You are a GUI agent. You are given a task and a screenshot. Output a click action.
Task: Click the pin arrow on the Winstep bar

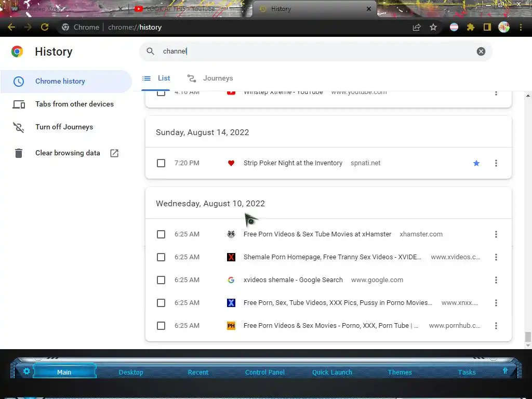click(505, 370)
